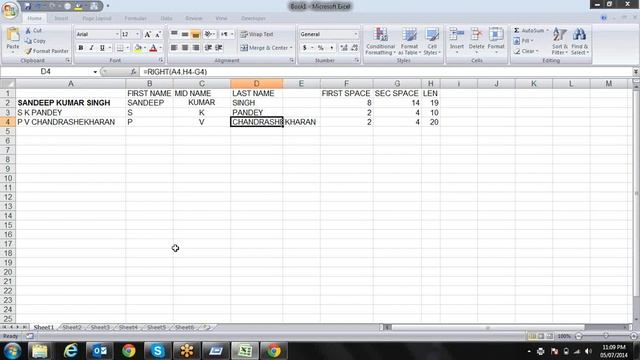Open the Cell Styles gallery
Screen dimensions: 640x360
point(431,41)
